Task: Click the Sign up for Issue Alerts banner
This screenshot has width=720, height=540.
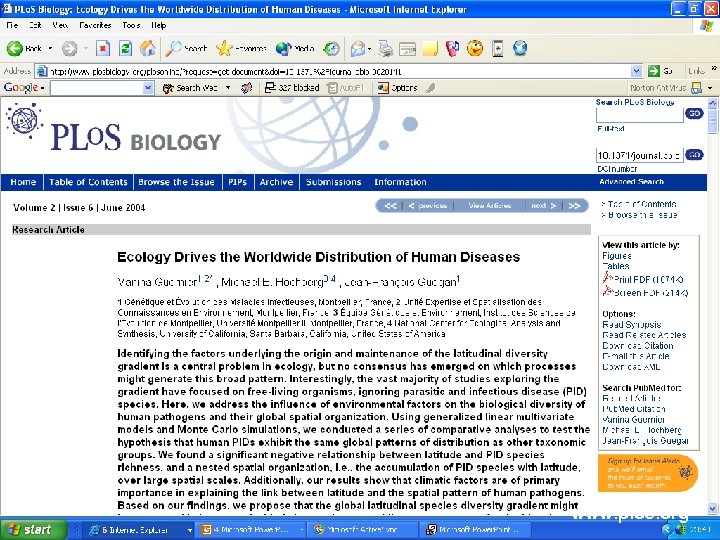Action: tap(647, 473)
